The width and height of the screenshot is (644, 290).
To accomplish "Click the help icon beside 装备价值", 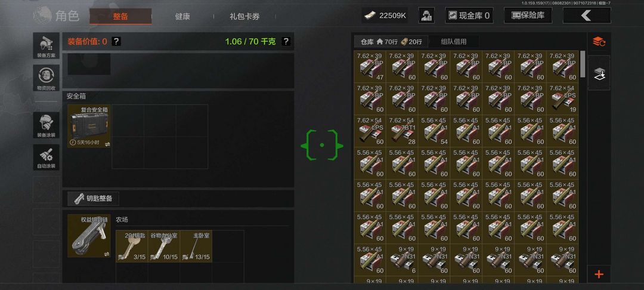I will 116,41.
